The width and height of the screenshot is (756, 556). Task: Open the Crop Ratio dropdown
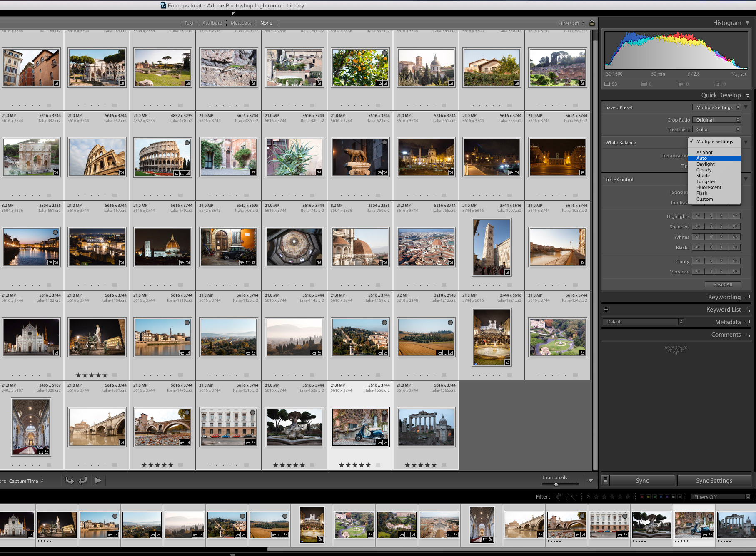pyautogui.click(x=716, y=120)
